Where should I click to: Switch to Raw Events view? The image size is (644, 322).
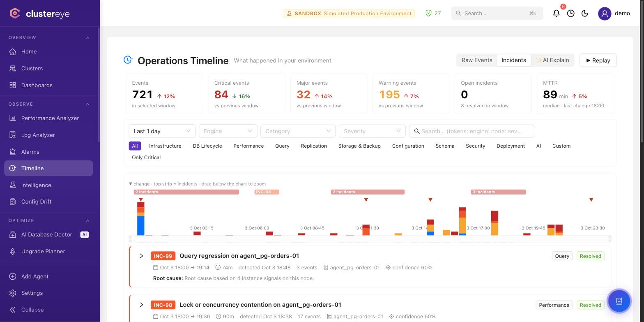[x=477, y=60]
